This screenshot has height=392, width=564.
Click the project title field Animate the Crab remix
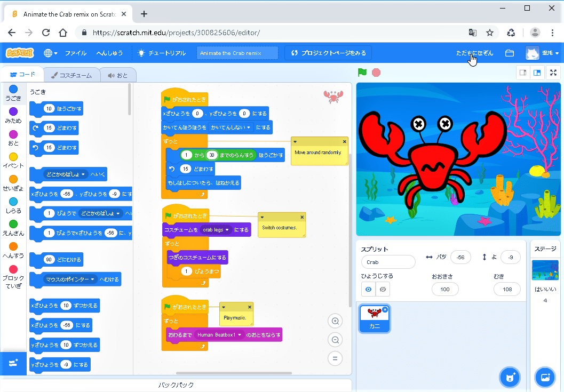[x=237, y=53]
